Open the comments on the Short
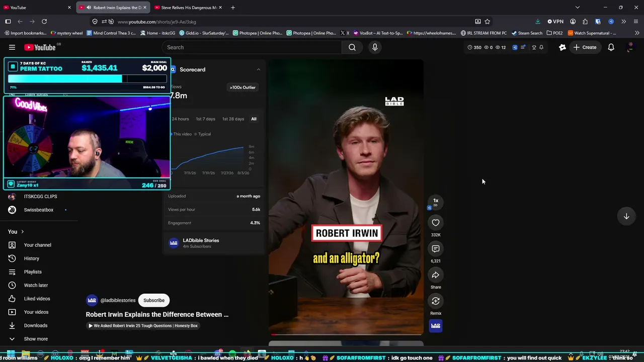The image size is (644, 362). coord(436,249)
